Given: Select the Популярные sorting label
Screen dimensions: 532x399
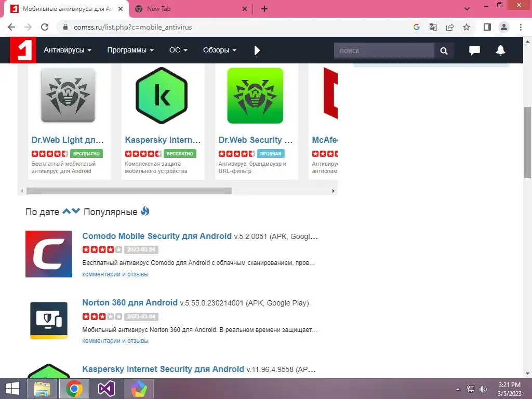Looking at the screenshot, I should pos(110,212).
